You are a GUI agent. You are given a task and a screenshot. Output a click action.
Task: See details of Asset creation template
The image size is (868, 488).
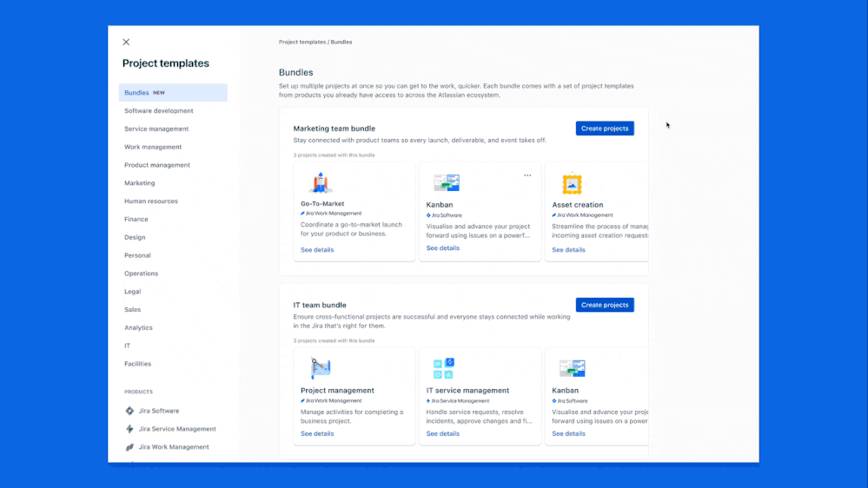pyautogui.click(x=568, y=250)
